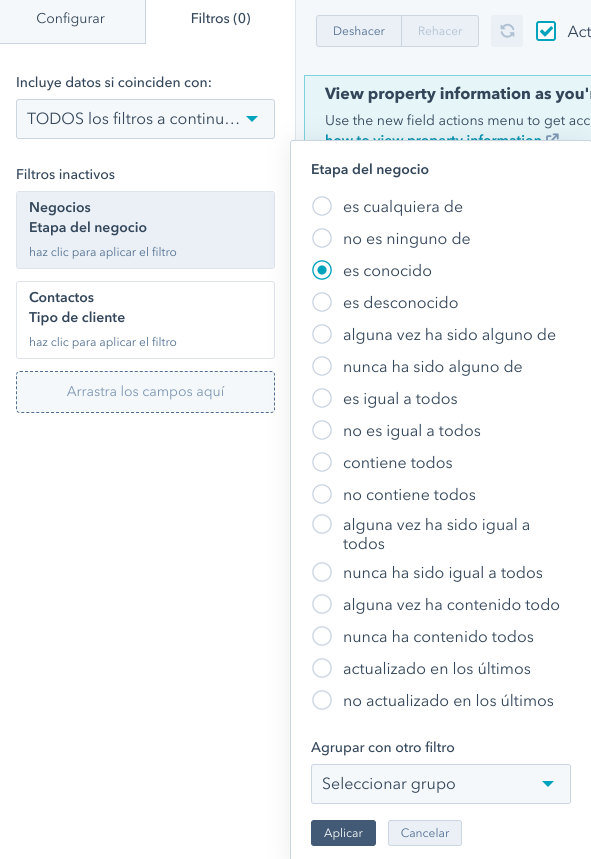The height and width of the screenshot is (859, 591).
Task: Choose 'no es ninguno de' for Etapa del negocio
Action: (322, 238)
